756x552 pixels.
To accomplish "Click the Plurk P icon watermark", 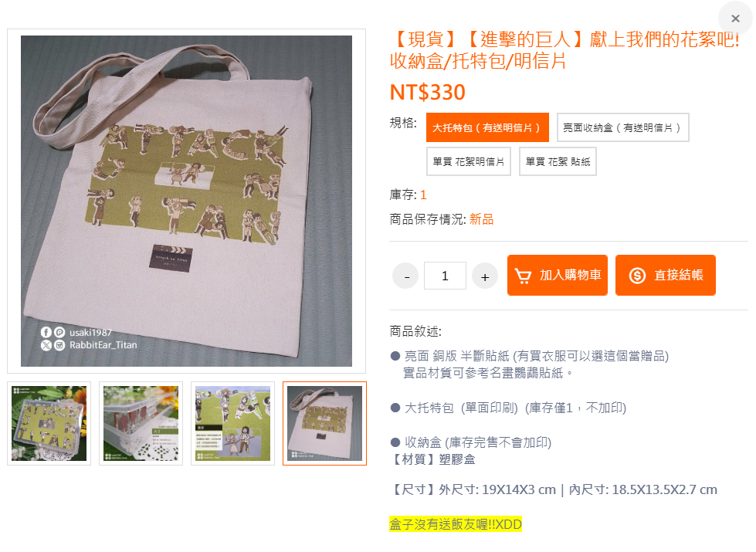I will click(59, 332).
